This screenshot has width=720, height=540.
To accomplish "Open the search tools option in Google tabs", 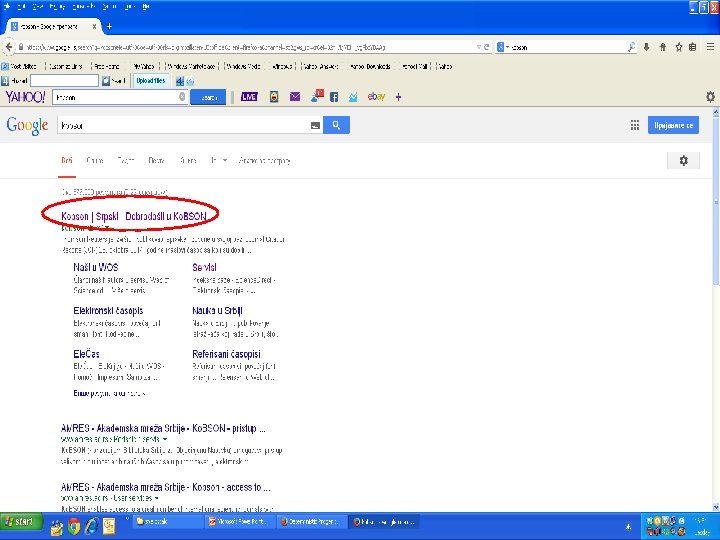I will [x=264, y=161].
